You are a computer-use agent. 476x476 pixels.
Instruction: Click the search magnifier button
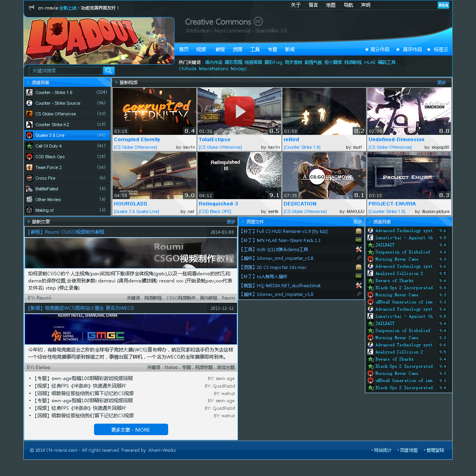tap(109, 71)
